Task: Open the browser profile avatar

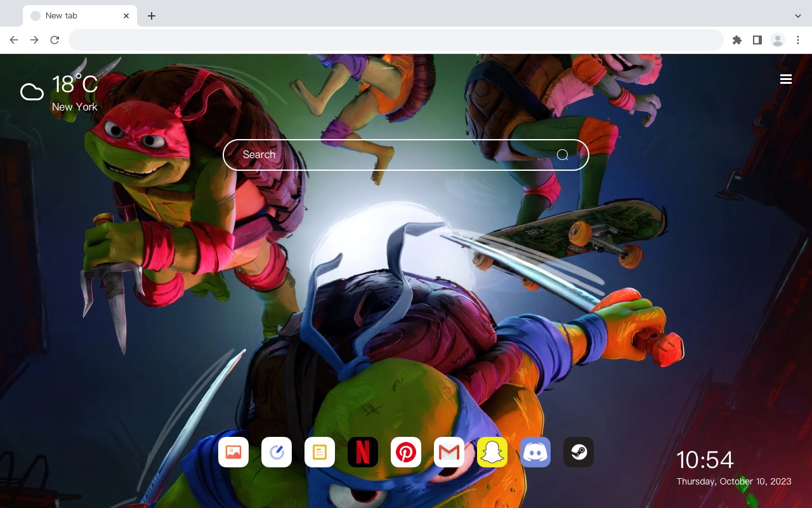Action: coord(778,40)
